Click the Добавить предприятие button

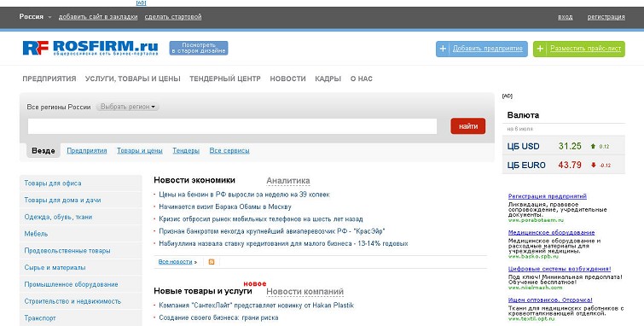click(482, 49)
